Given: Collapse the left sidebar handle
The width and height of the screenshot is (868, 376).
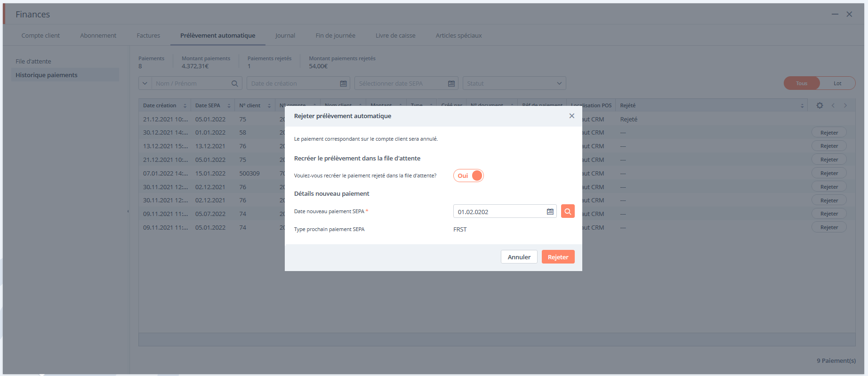Looking at the screenshot, I should point(128,211).
